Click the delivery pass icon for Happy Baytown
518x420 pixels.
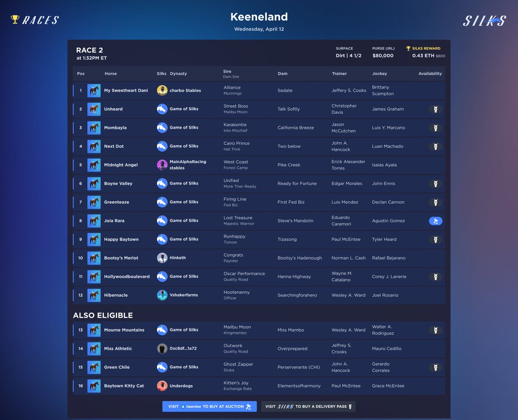click(436, 239)
